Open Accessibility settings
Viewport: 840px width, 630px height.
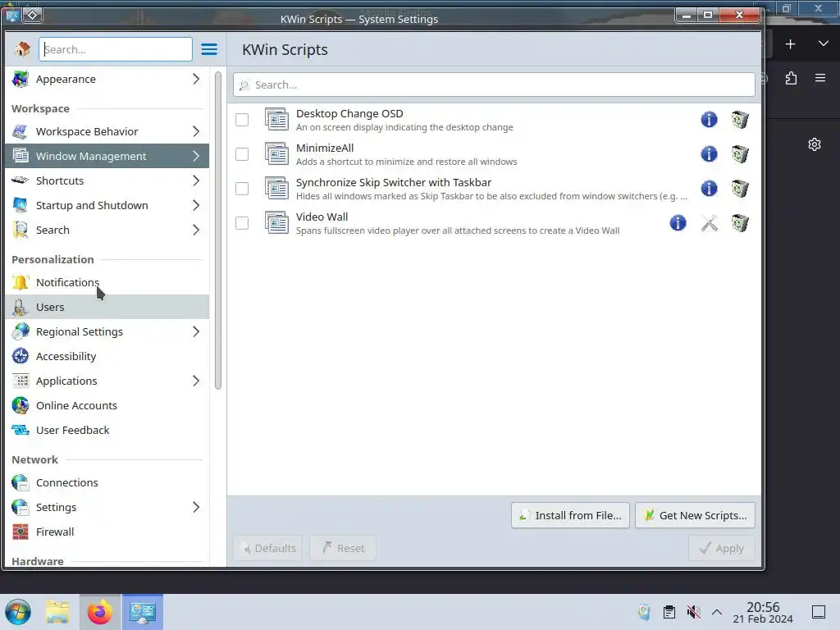(107, 356)
